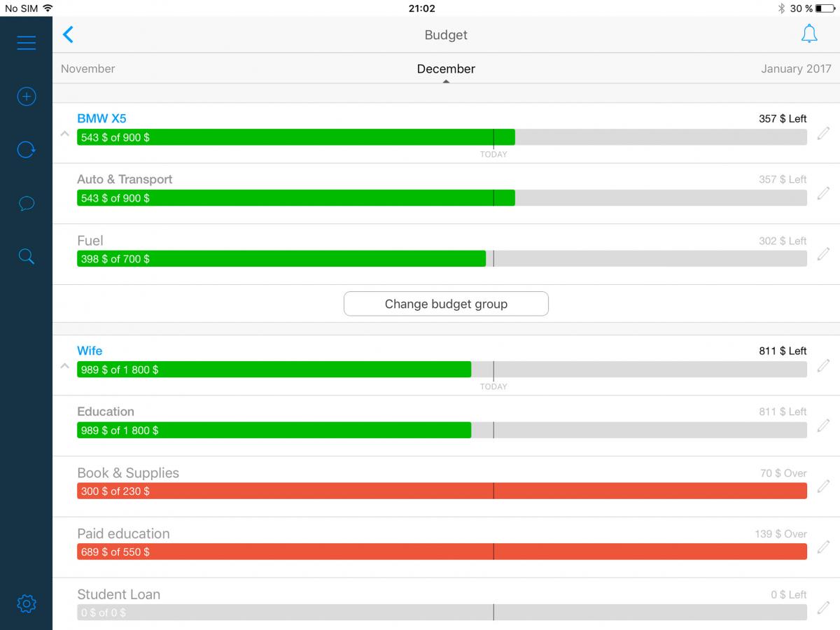Tap the Paid education red progress bar
The width and height of the screenshot is (840, 630).
tap(441, 552)
